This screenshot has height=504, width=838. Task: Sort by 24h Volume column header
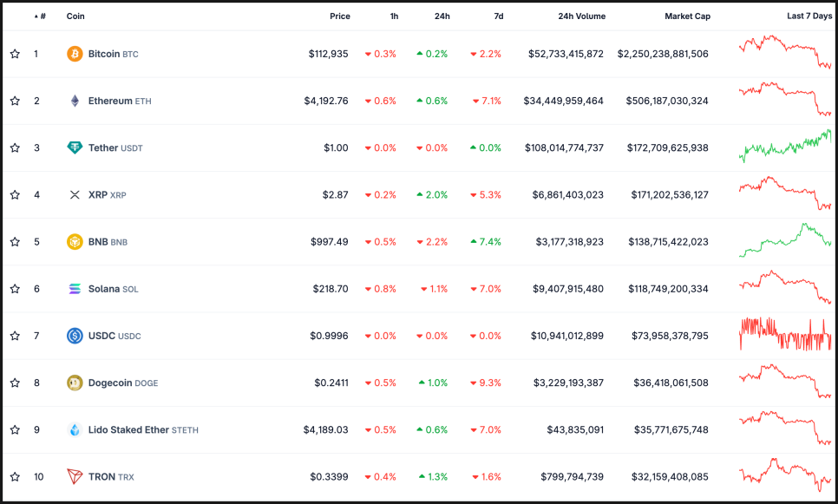pos(582,16)
